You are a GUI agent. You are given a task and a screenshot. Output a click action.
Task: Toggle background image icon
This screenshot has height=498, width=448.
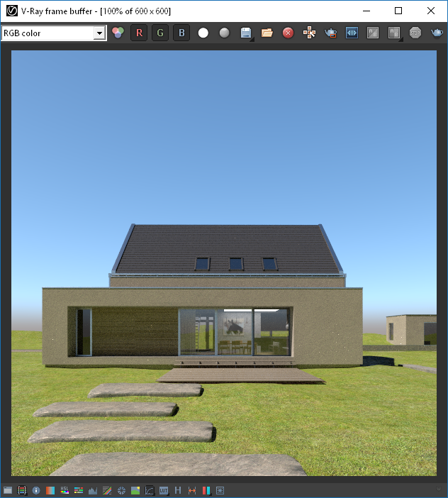coord(135,490)
